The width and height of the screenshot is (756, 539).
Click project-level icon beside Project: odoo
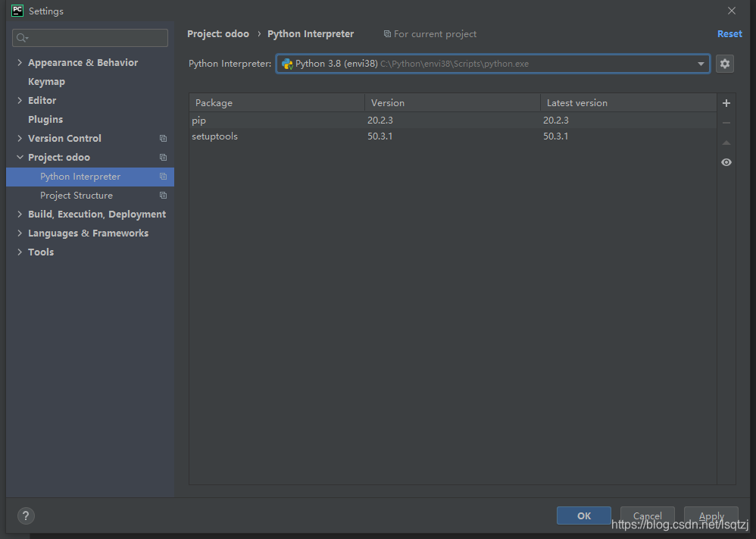(163, 158)
